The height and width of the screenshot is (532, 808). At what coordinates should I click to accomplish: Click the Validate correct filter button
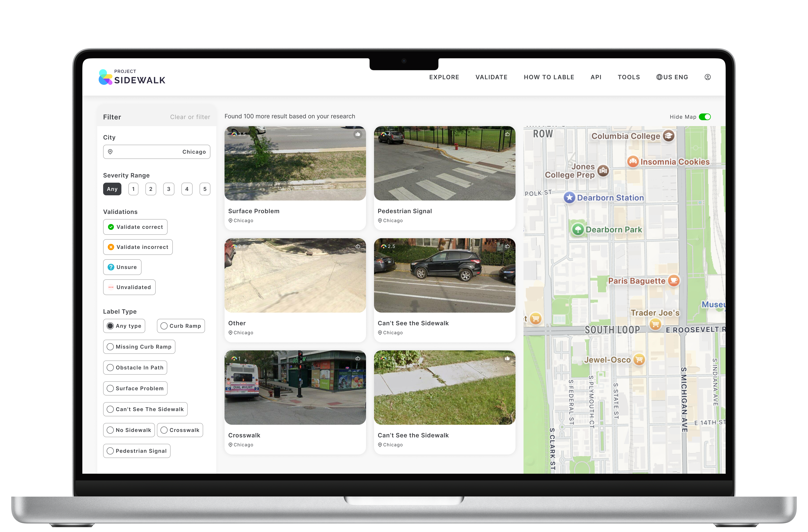pyautogui.click(x=135, y=227)
